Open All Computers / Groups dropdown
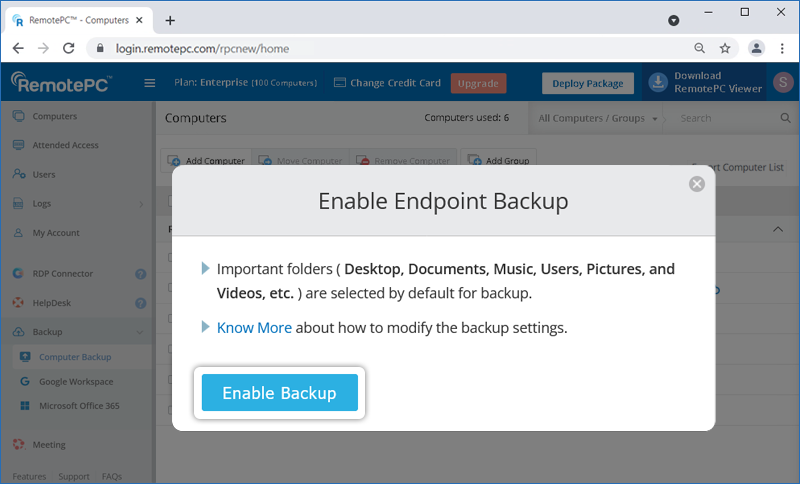This screenshot has width=800, height=484. (x=598, y=118)
